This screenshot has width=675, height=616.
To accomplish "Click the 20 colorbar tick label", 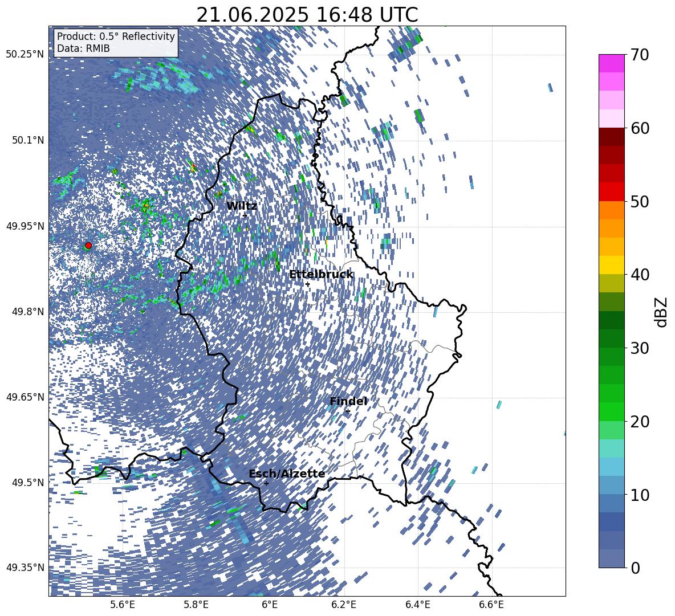I will click(640, 422).
